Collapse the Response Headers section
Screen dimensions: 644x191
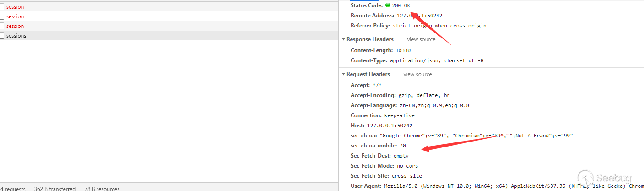pyautogui.click(x=344, y=39)
